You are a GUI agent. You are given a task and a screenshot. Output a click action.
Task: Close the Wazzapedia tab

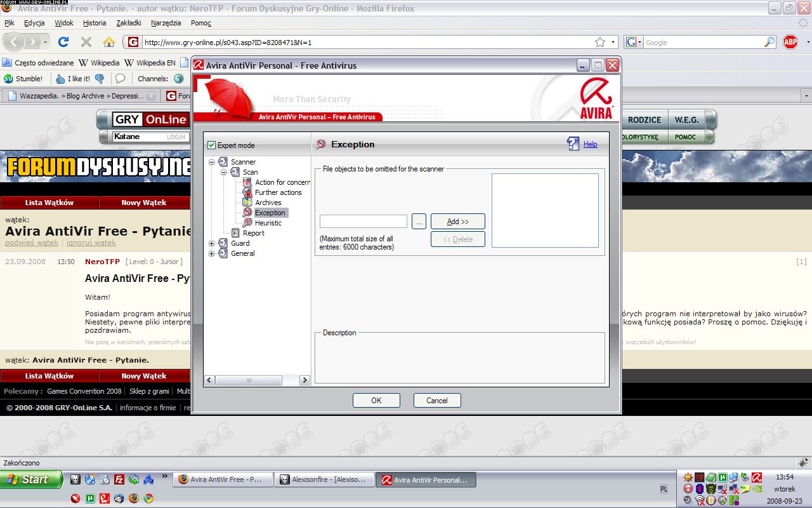[x=151, y=97]
